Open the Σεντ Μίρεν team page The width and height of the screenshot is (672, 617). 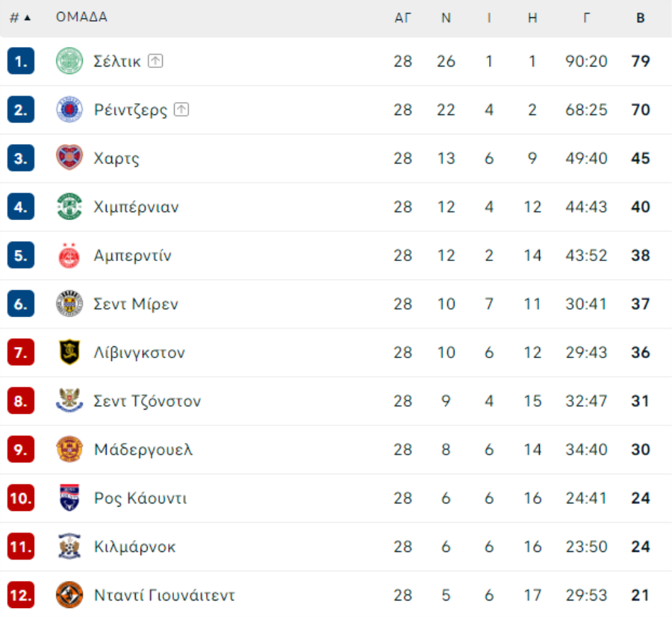(136, 304)
